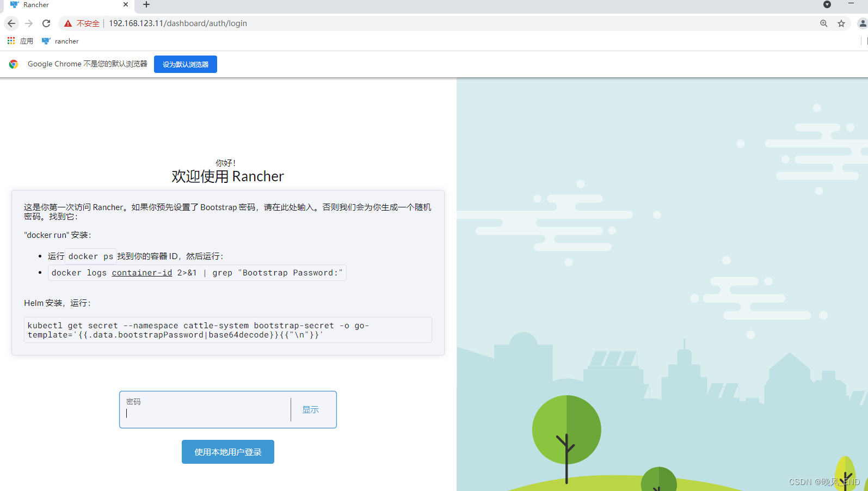Click 显示 to show the password
The height and width of the screenshot is (491, 868).
311,409
